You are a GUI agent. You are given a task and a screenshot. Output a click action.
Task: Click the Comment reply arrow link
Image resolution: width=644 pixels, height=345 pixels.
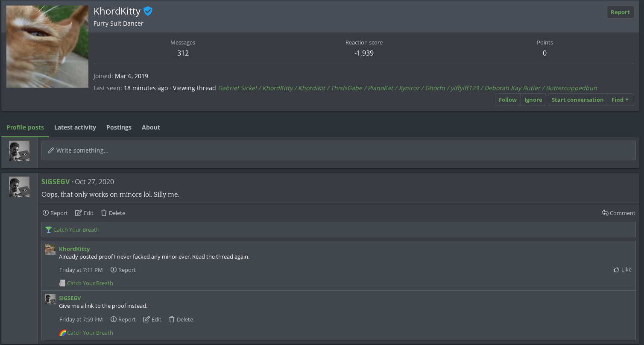pos(618,213)
